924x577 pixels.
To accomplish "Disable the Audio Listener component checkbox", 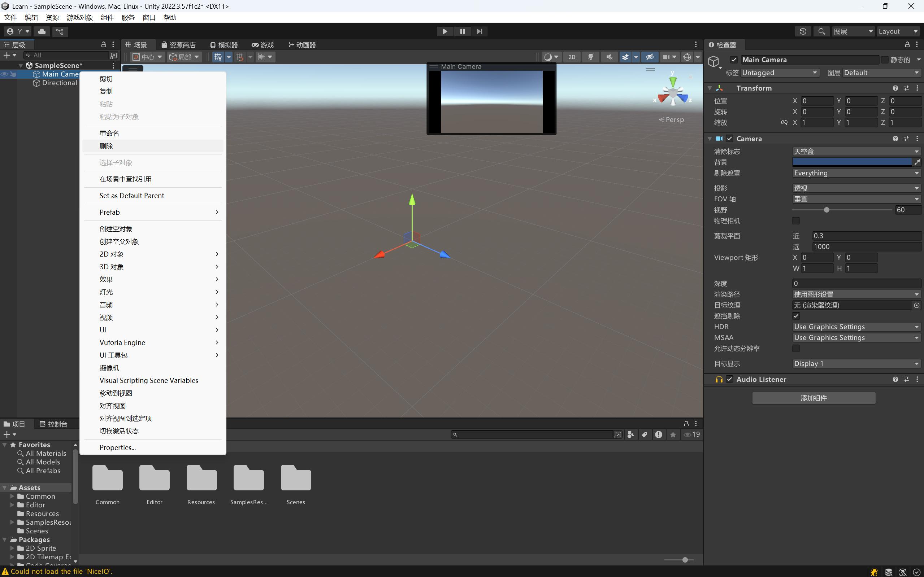I will (730, 379).
